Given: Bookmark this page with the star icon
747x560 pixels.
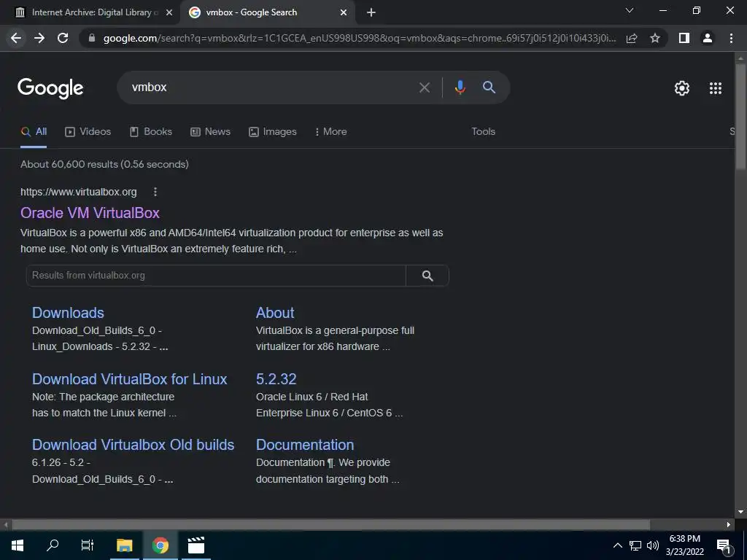Looking at the screenshot, I should [655, 38].
